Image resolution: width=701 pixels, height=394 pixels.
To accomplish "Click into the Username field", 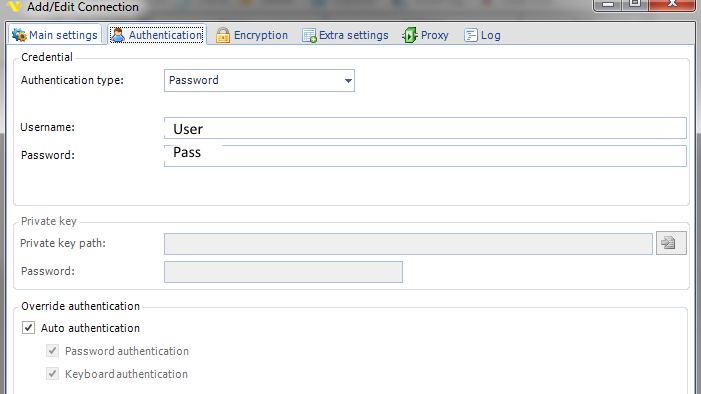I will point(425,128).
